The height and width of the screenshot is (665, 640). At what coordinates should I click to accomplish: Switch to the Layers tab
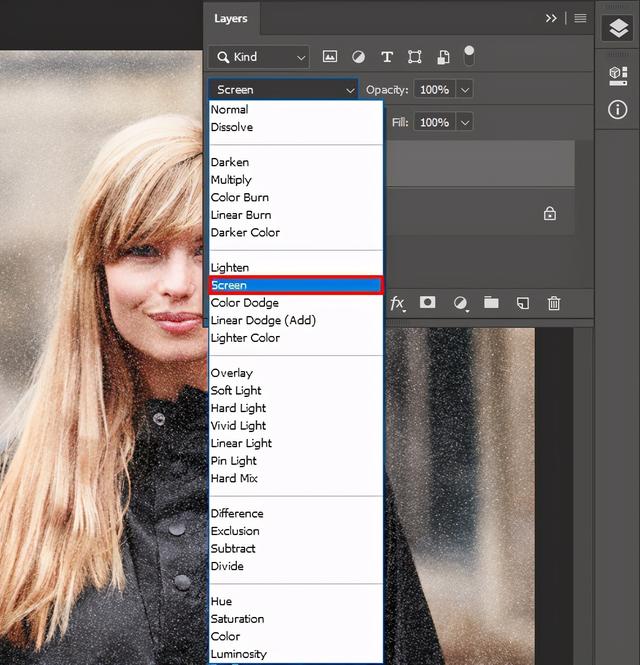[x=231, y=19]
